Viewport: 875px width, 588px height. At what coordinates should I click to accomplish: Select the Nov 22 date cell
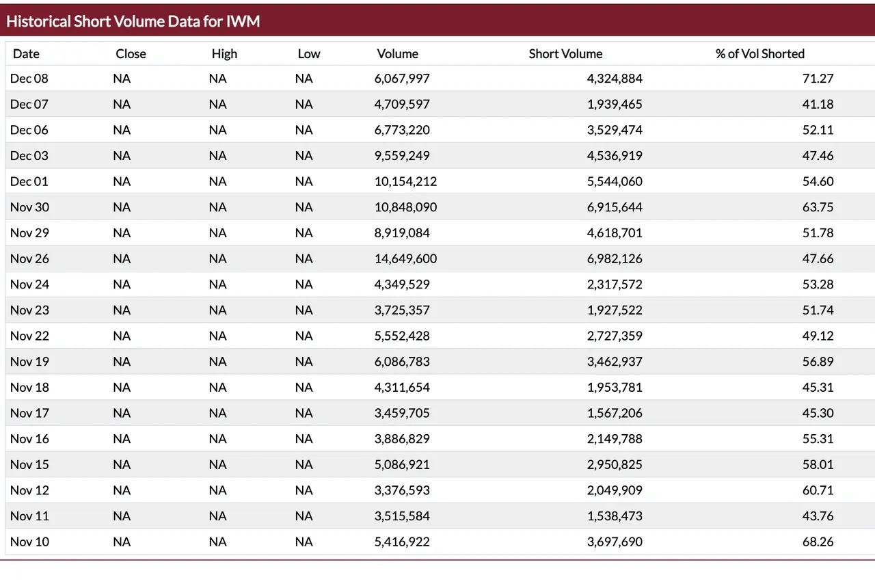30,336
